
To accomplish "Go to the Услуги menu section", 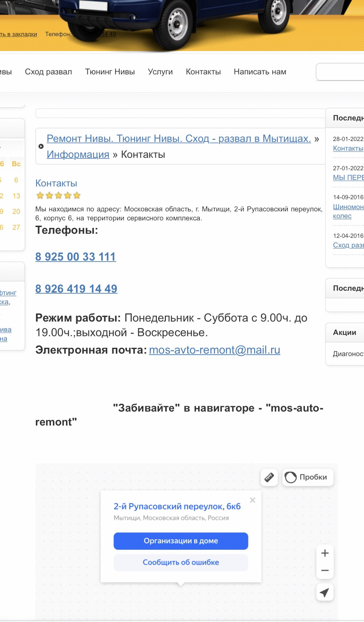I will [160, 72].
